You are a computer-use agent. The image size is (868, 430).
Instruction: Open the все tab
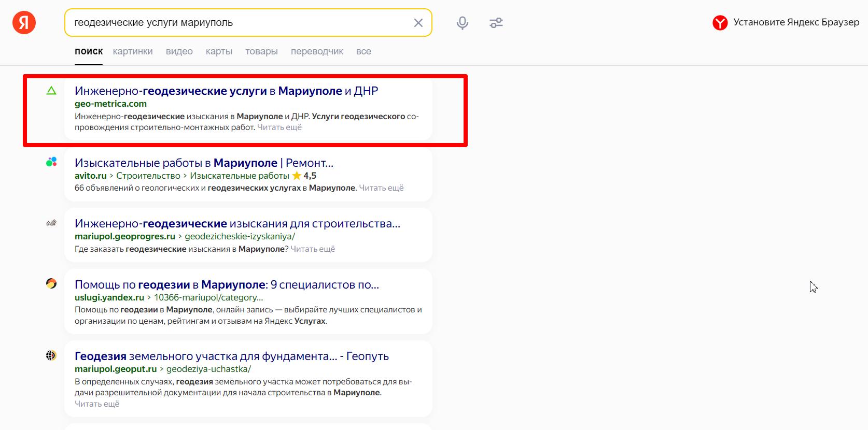point(363,51)
